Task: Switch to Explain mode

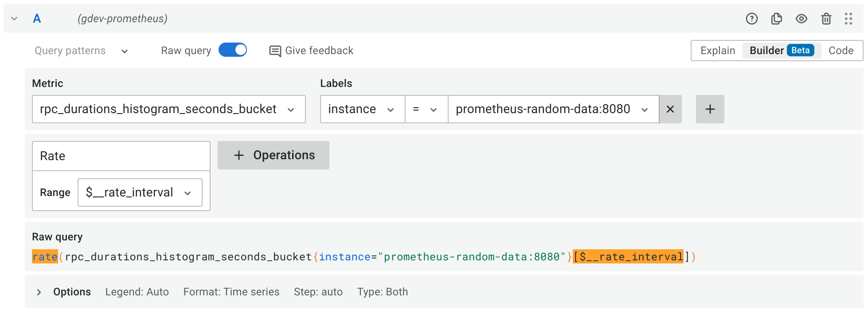Action: click(x=717, y=51)
